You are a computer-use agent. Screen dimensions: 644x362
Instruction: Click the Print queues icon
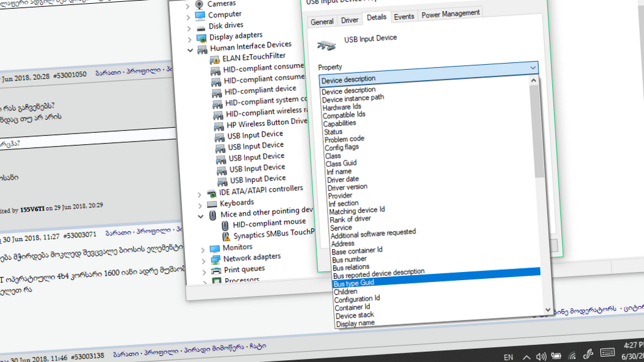tap(216, 271)
